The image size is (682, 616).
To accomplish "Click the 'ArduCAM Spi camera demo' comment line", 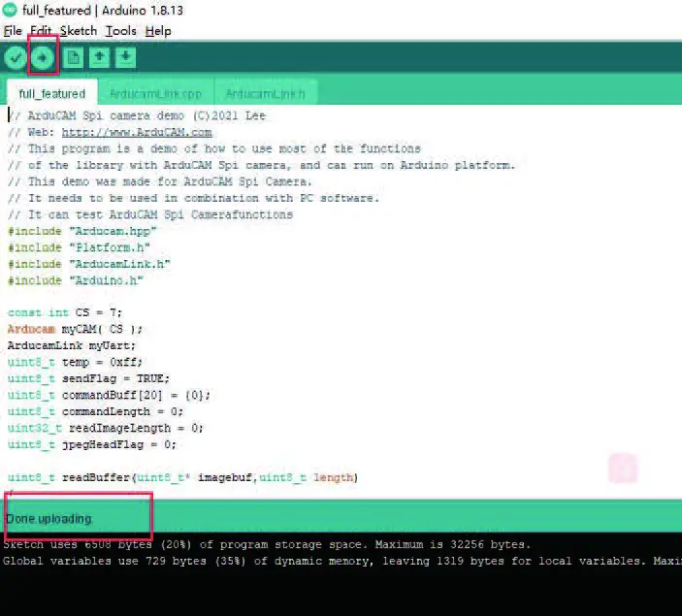I will point(137,115).
